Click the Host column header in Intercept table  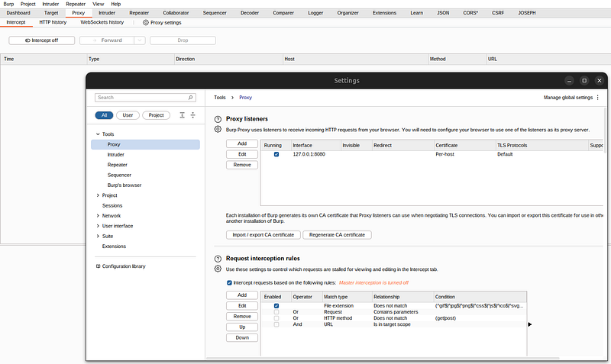355,60
